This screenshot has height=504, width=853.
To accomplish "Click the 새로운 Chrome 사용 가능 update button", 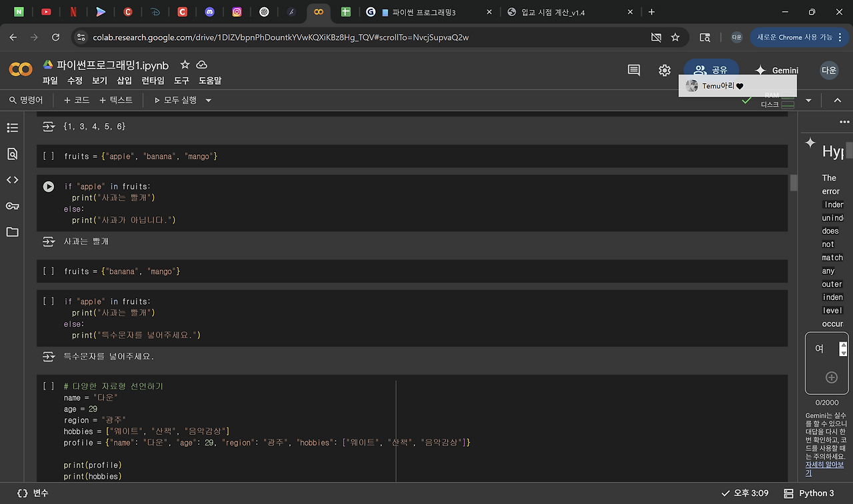I will tap(799, 37).
